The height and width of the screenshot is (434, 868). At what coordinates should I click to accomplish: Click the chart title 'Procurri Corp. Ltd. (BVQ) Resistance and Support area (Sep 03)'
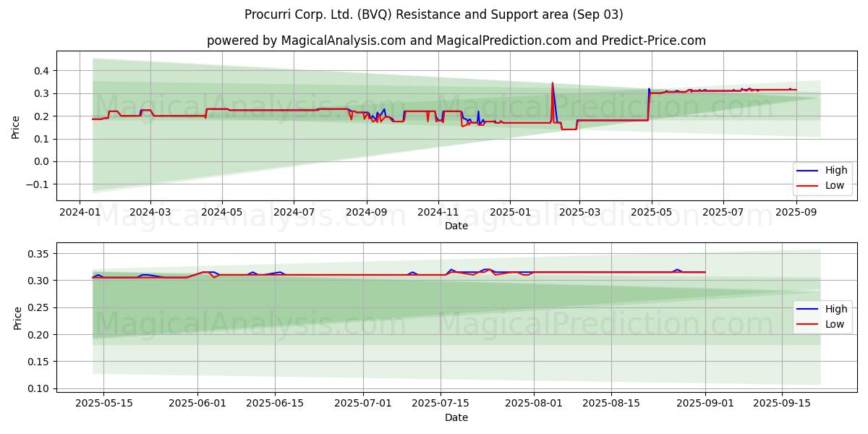click(434, 14)
